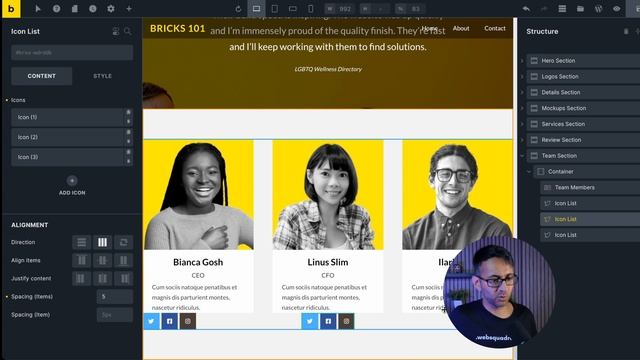Collapse the Team Section in Structure
Image resolution: width=640 pixels, height=360 pixels.
point(522,156)
